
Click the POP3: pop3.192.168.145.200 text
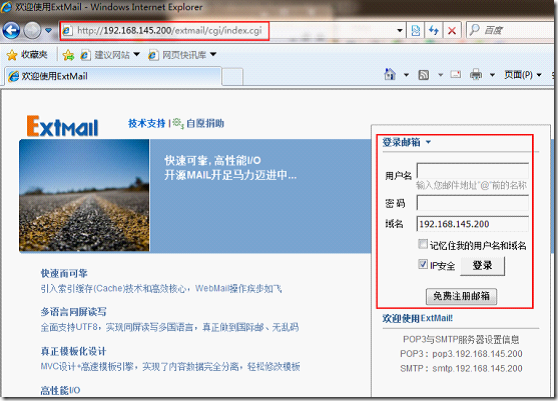pos(461,354)
